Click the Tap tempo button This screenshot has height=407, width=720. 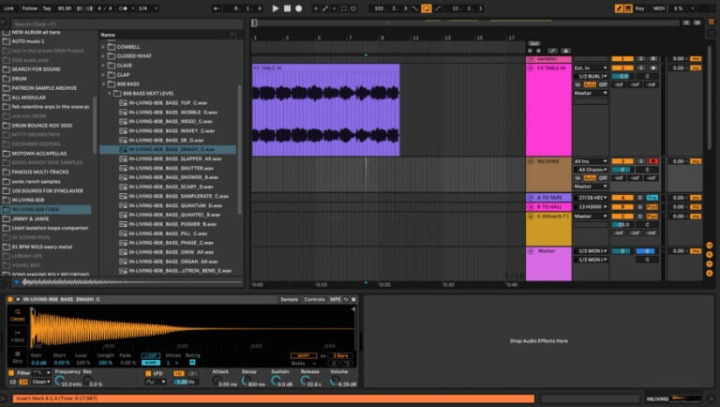[x=47, y=8]
